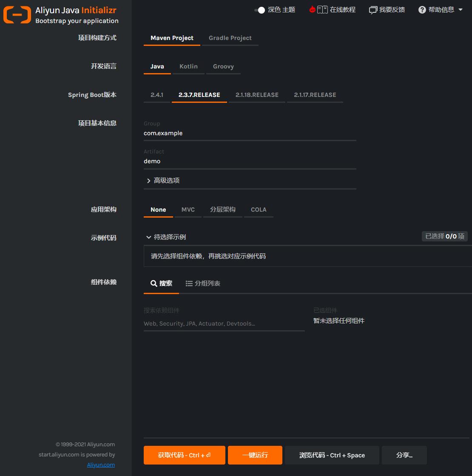This screenshot has width=472, height=476.
Task: Select Spring Boot version 2.3.7.RELEASE
Action: click(x=199, y=95)
